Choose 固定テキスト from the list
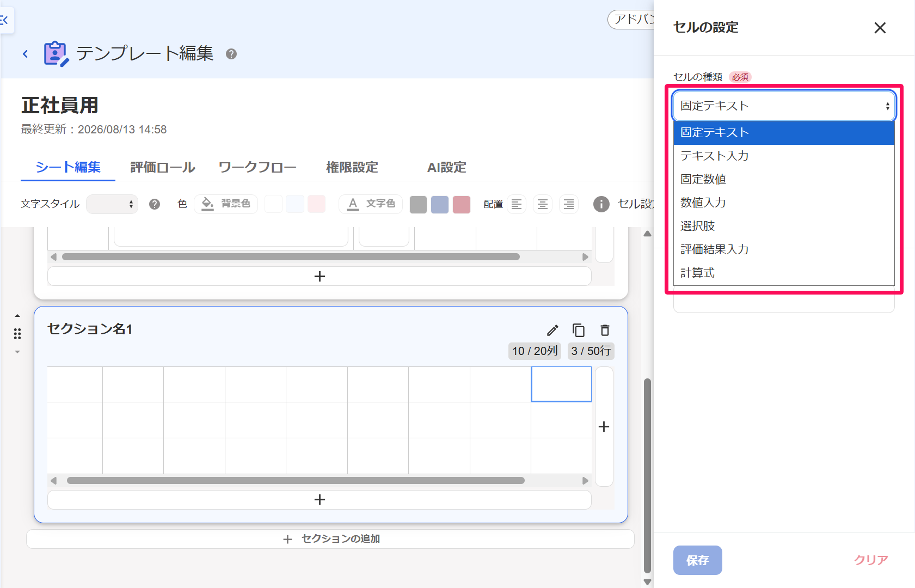 (x=784, y=133)
